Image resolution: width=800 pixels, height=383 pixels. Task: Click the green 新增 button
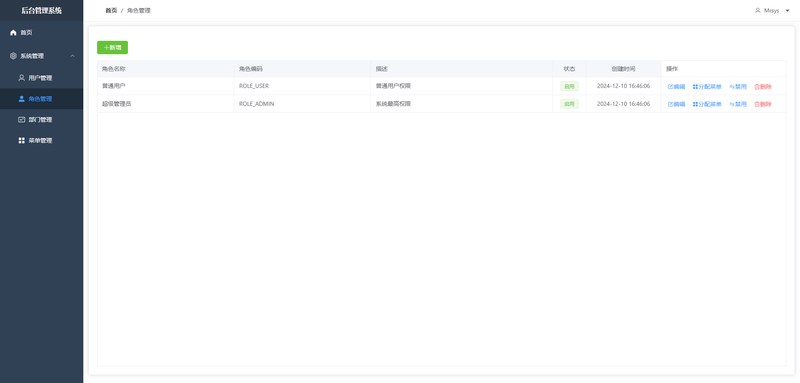coord(112,47)
